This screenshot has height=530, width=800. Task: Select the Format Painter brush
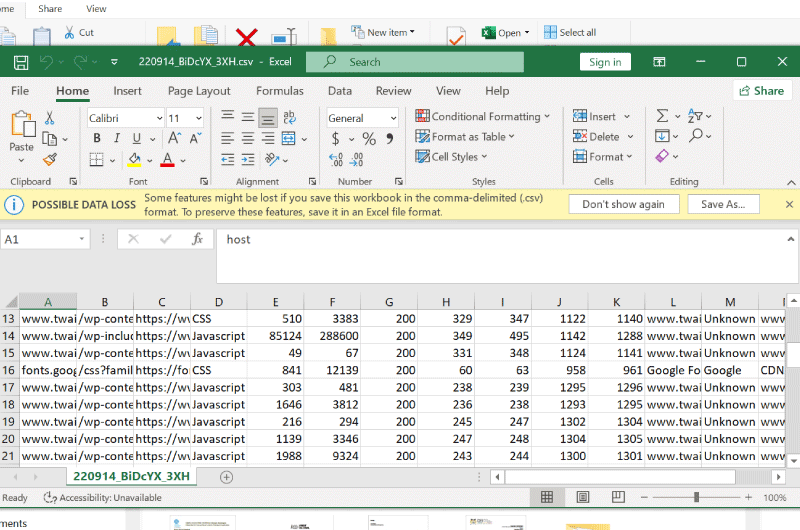point(49,160)
